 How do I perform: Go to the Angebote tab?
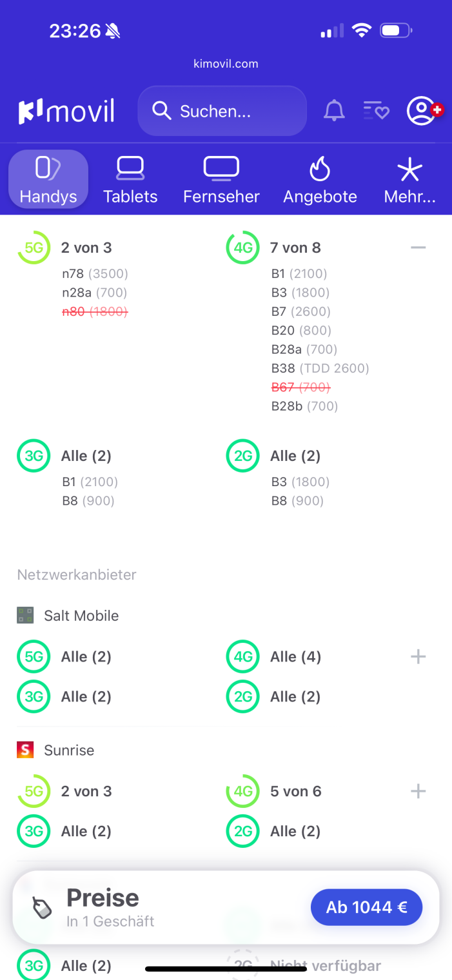[x=320, y=180]
